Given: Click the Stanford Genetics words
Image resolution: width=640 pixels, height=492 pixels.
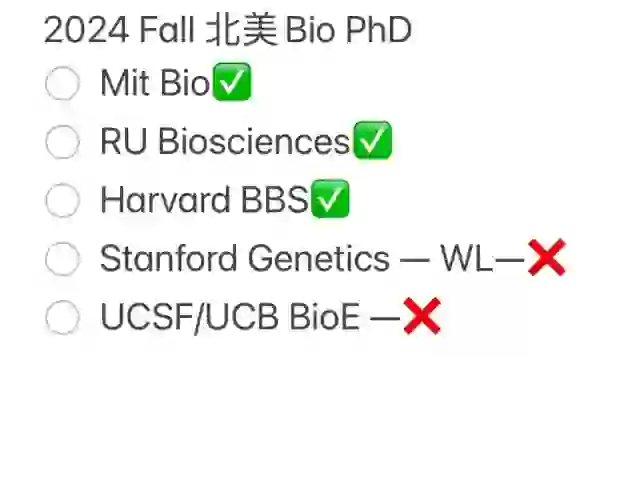Looking at the screenshot, I should [x=245, y=258].
